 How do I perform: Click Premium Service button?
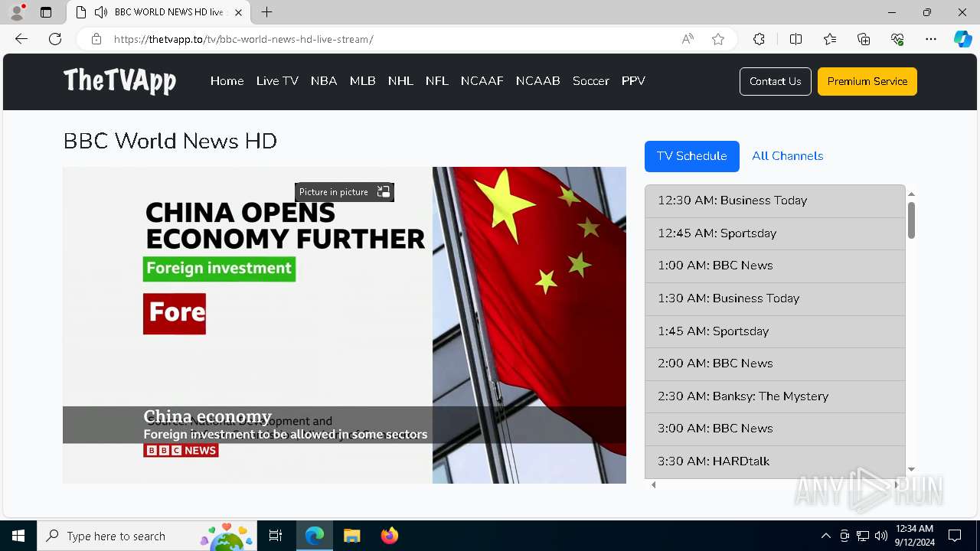pyautogui.click(x=867, y=81)
